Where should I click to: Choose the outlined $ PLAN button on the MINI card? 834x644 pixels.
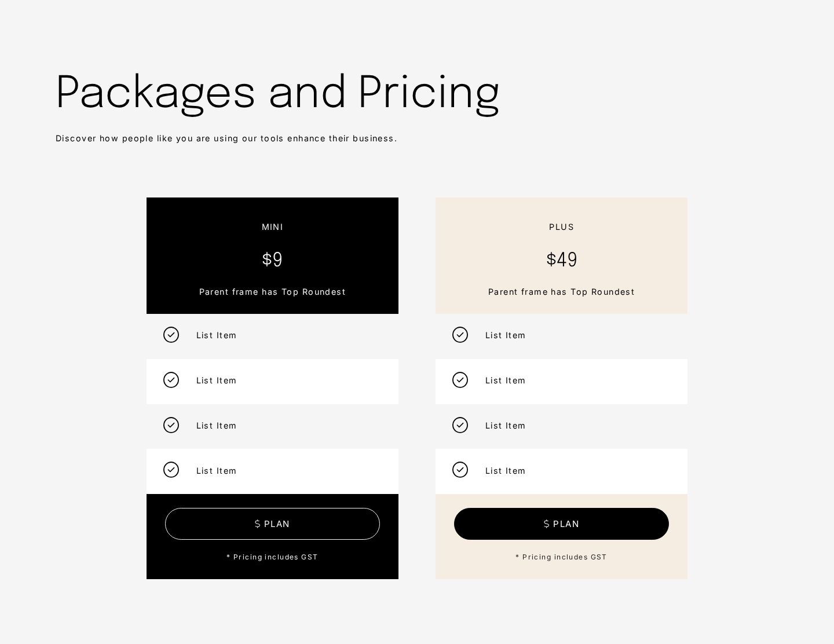pyautogui.click(x=272, y=524)
